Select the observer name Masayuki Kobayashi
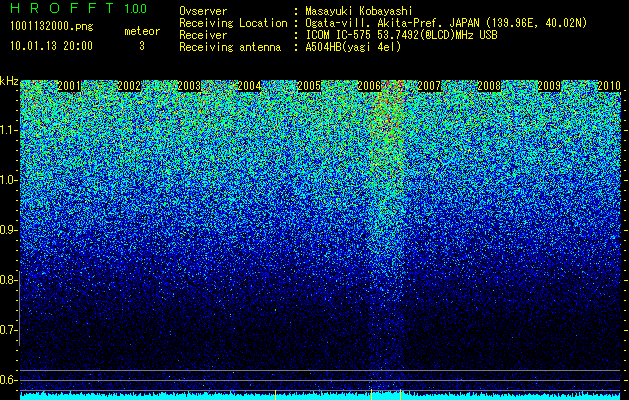 click(x=359, y=12)
